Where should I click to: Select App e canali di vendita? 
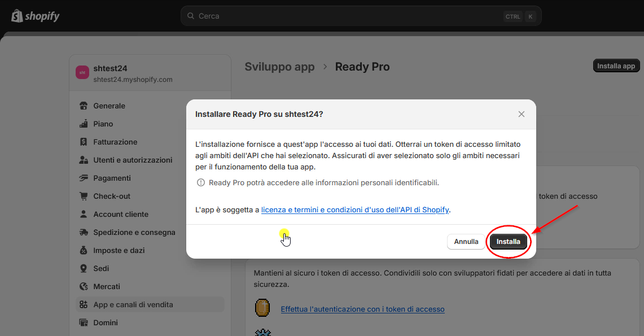pos(150,304)
